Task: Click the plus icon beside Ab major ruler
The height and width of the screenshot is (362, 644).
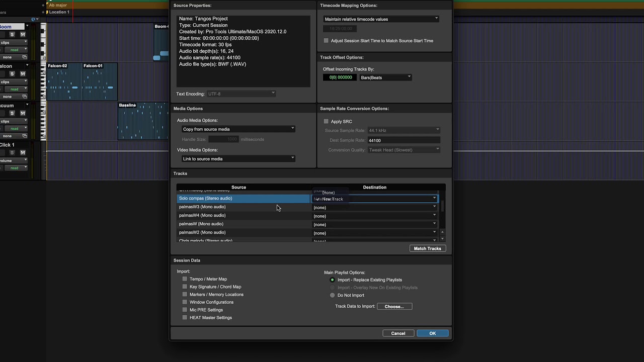Action: [43, 5]
